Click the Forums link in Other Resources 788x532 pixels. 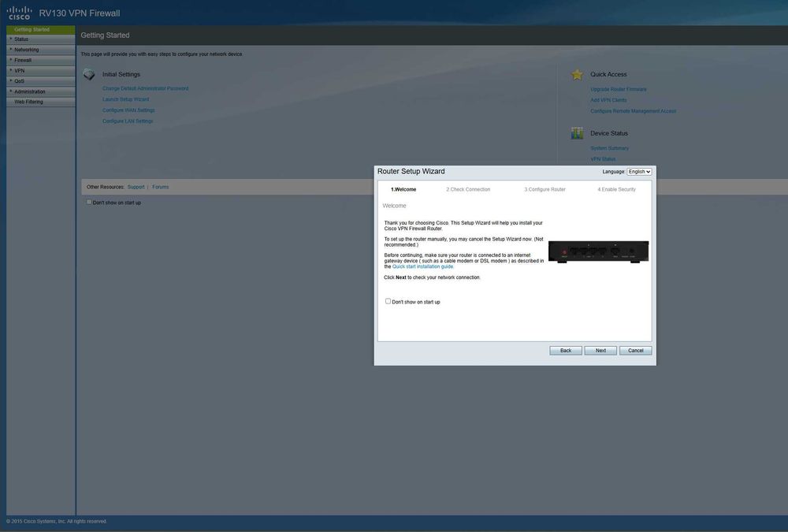coord(160,187)
